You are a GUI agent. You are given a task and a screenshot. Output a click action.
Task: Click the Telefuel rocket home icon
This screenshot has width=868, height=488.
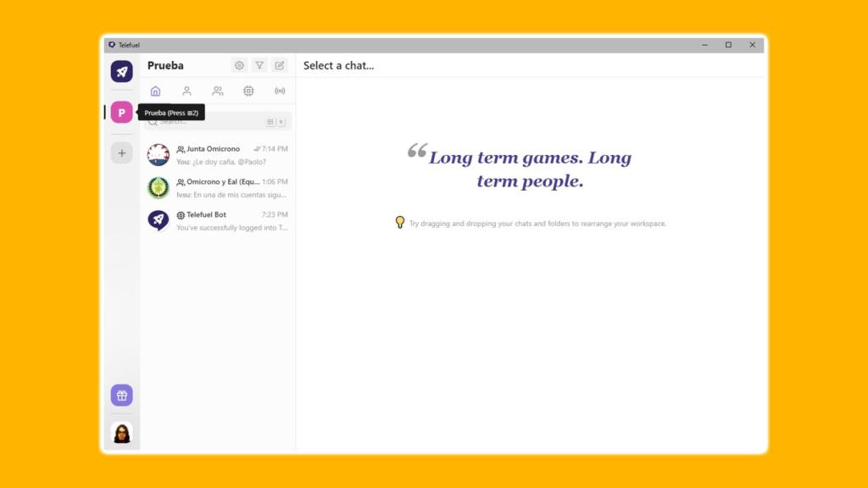click(x=121, y=71)
